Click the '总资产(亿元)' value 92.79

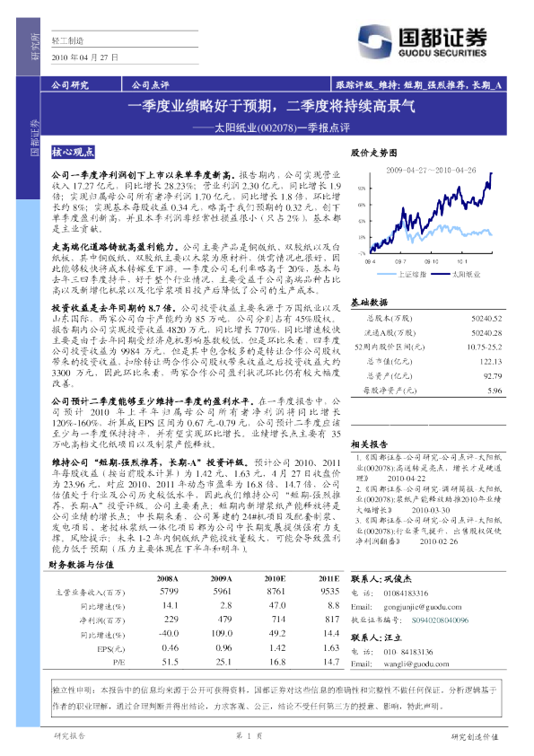coord(493,376)
